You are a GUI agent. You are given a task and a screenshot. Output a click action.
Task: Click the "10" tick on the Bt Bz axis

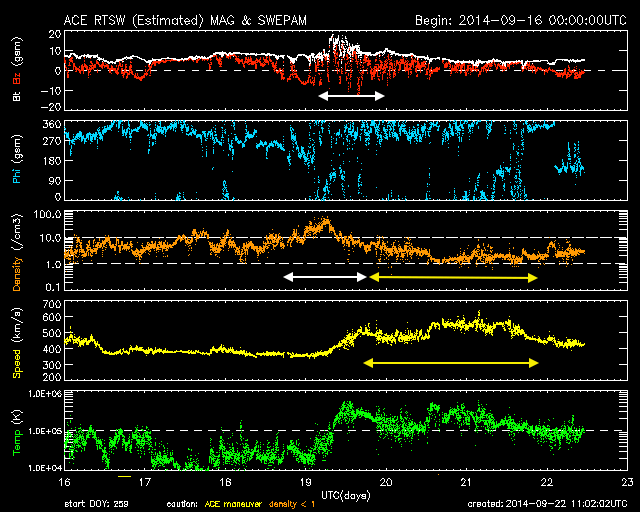click(x=55, y=51)
